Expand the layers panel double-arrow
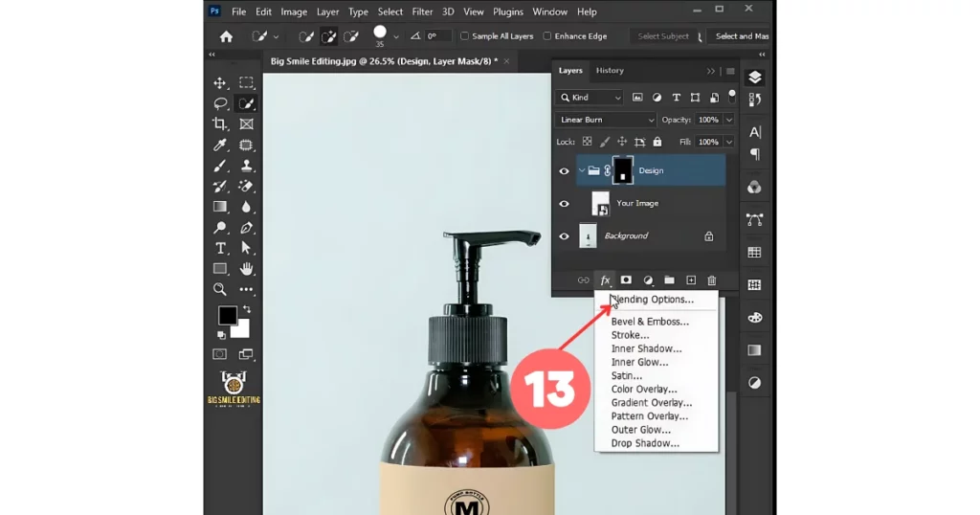Image resolution: width=980 pixels, height=515 pixels. coord(711,71)
